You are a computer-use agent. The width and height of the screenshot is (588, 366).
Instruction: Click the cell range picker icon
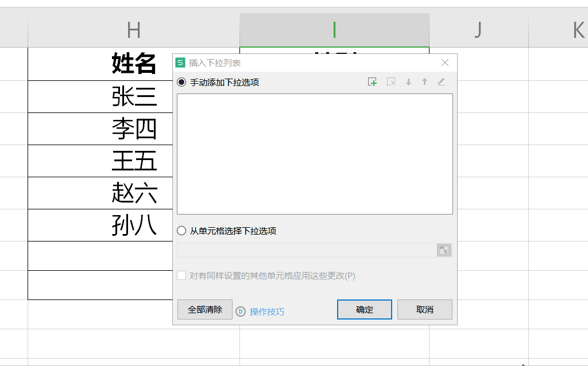pos(443,250)
